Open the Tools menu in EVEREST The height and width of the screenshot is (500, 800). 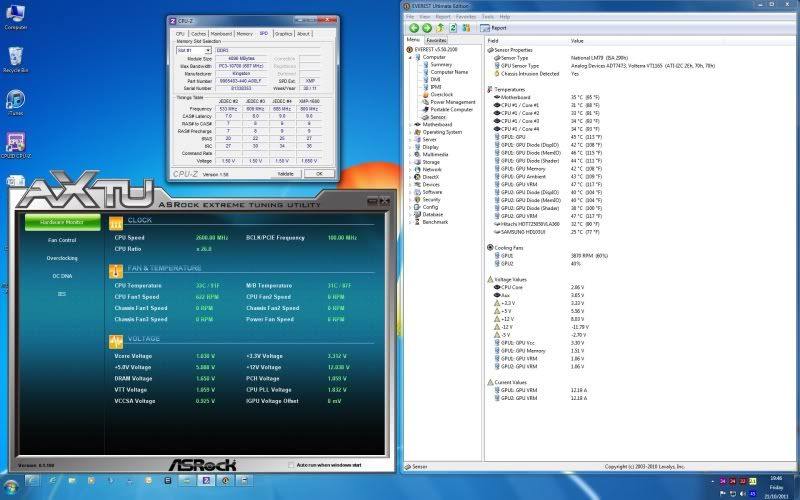(488, 17)
